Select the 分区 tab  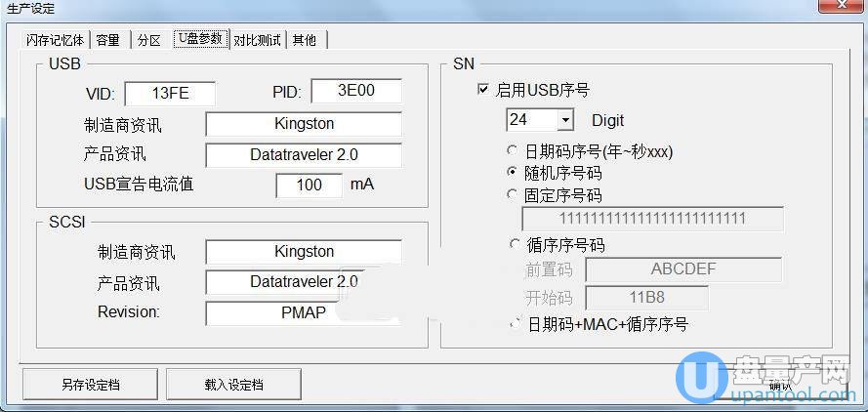(148, 40)
